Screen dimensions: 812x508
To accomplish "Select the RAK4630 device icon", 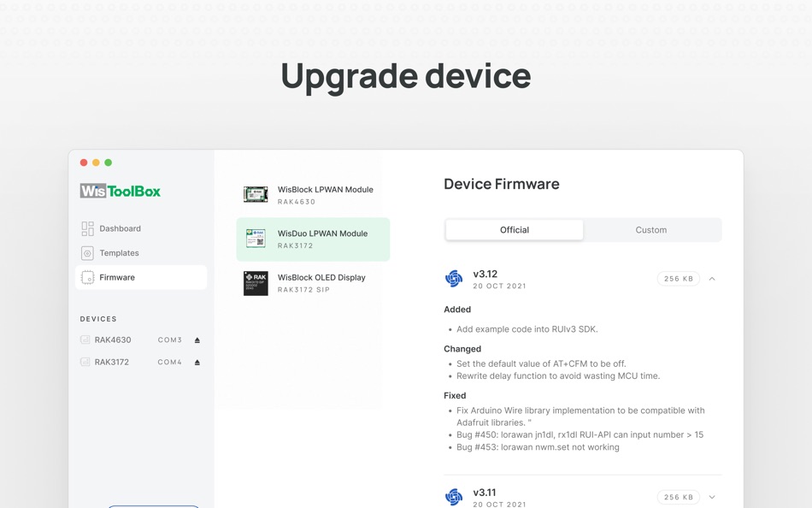I will (x=85, y=340).
